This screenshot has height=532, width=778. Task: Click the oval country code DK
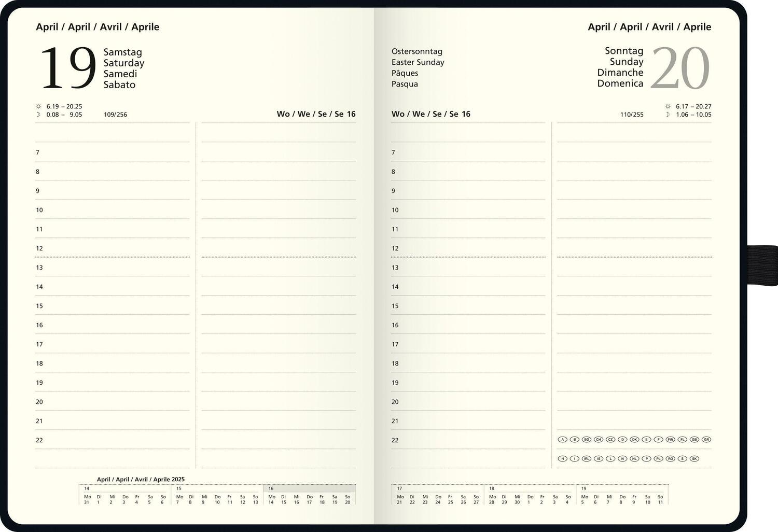pos(634,440)
